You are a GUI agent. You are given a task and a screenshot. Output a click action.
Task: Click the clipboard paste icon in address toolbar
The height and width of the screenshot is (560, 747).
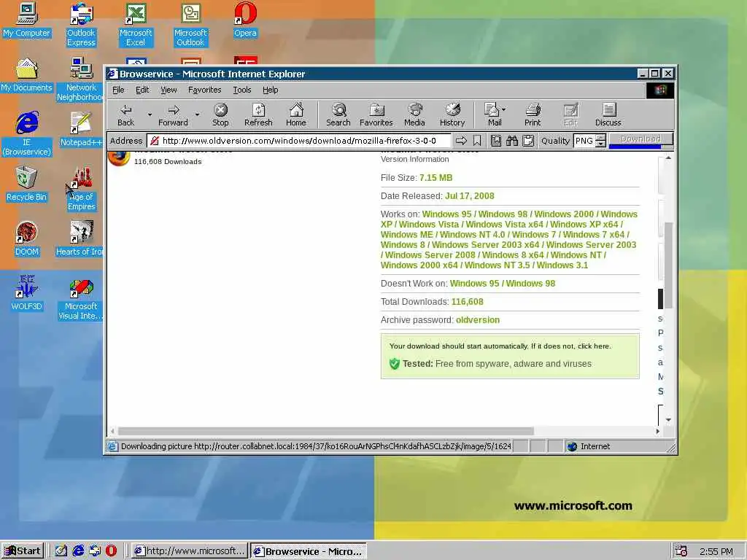[x=528, y=141]
